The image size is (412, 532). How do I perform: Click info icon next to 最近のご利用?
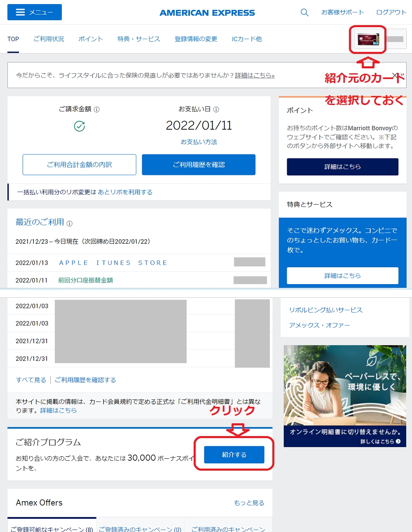click(70, 224)
